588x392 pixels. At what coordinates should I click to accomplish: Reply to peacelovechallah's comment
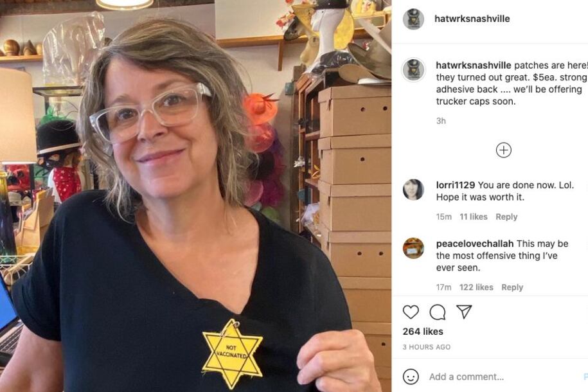[x=512, y=287]
